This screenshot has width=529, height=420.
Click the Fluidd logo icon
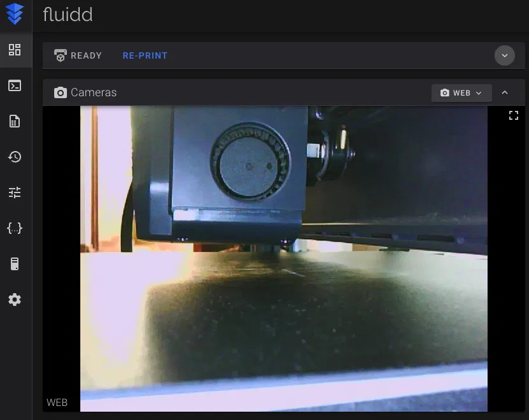coord(15,14)
